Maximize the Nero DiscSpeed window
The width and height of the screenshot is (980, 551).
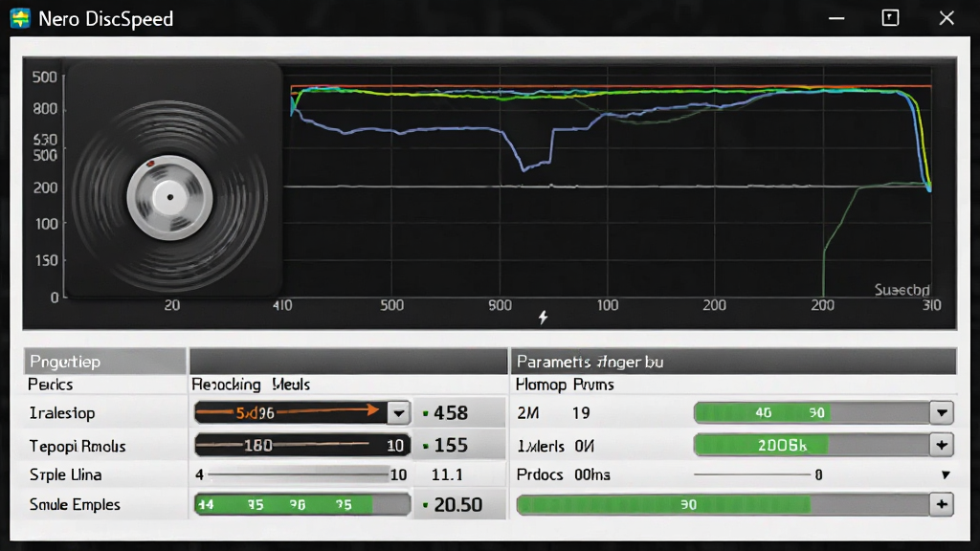(890, 18)
